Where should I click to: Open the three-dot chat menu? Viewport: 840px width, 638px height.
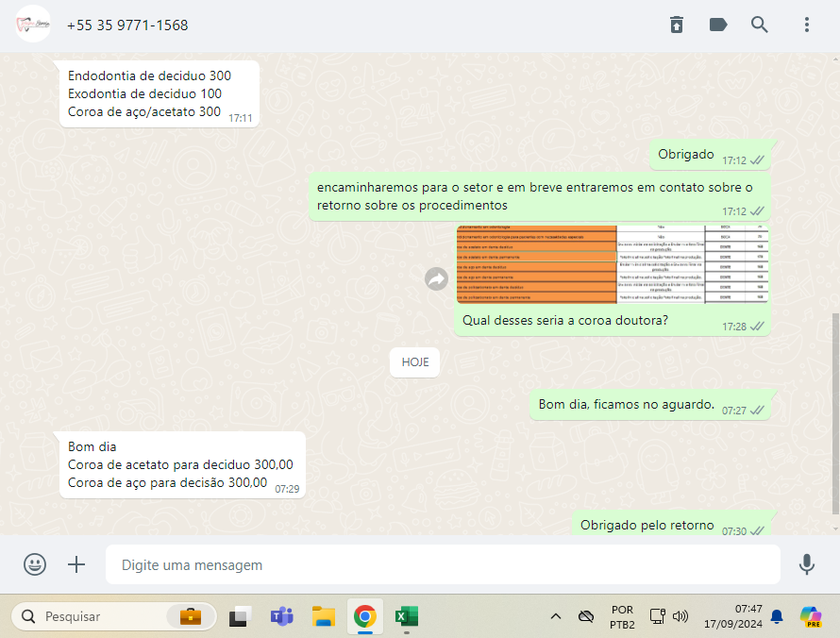click(x=806, y=25)
